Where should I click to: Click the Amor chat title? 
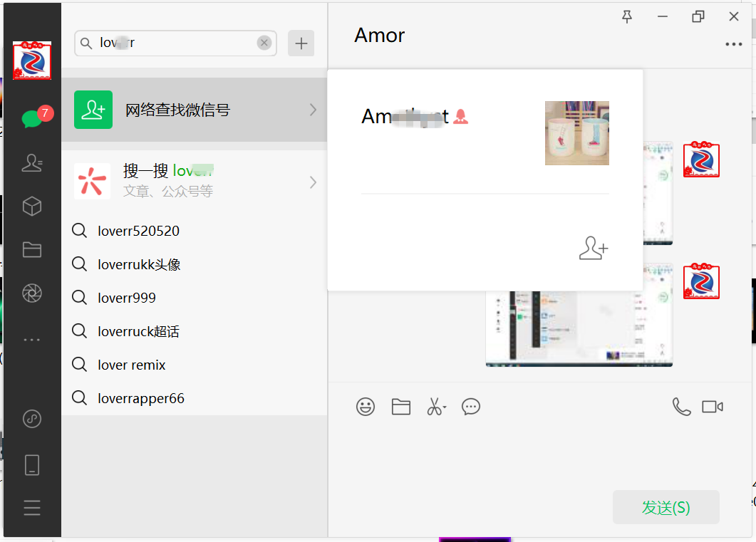point(380,35)
